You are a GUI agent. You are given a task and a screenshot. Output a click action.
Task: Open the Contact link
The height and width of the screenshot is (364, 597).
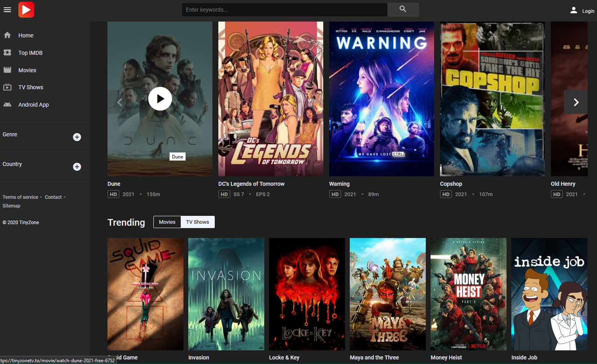[x=53, y=197]
